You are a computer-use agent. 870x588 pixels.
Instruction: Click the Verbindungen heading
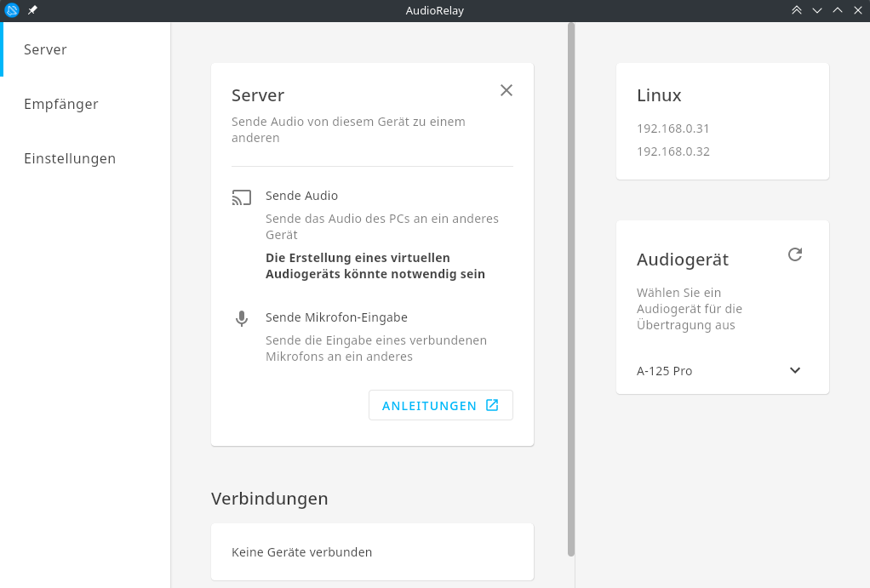269,499
